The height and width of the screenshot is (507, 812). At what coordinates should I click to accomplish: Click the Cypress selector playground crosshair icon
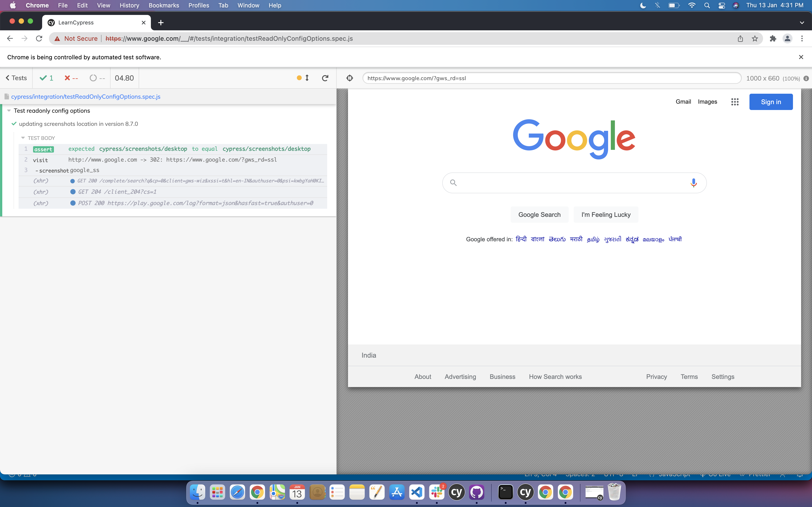350,78
